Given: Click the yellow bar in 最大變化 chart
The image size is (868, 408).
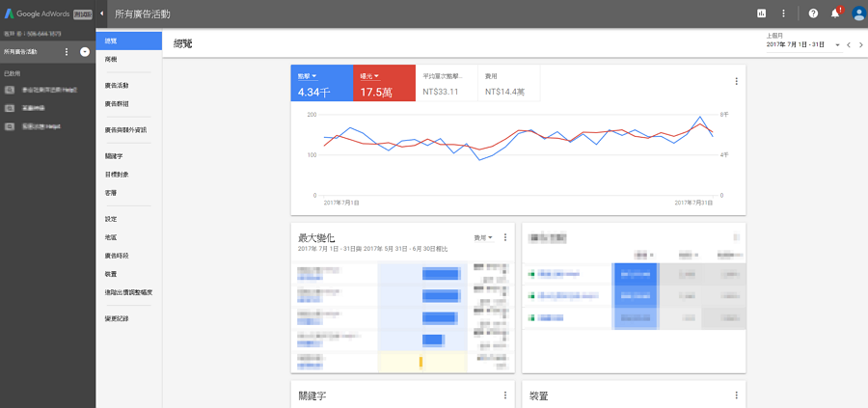Looking at the screenshot, I should pyautogui.click(x=420, y=362).
